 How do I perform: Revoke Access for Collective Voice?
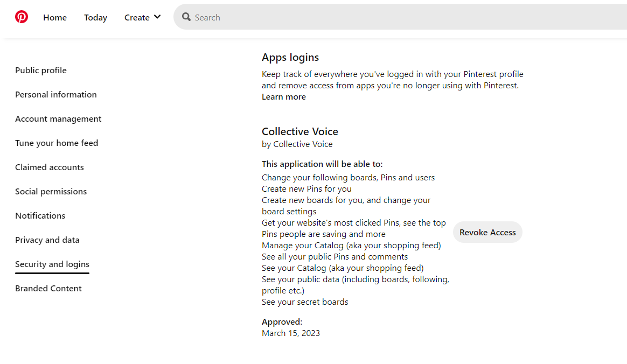pos(487,232)
